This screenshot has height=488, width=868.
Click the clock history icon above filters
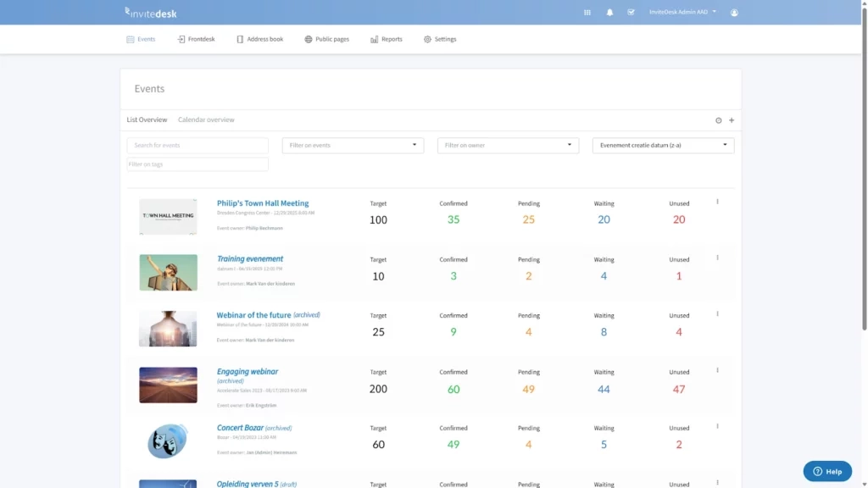click(719, 120)
